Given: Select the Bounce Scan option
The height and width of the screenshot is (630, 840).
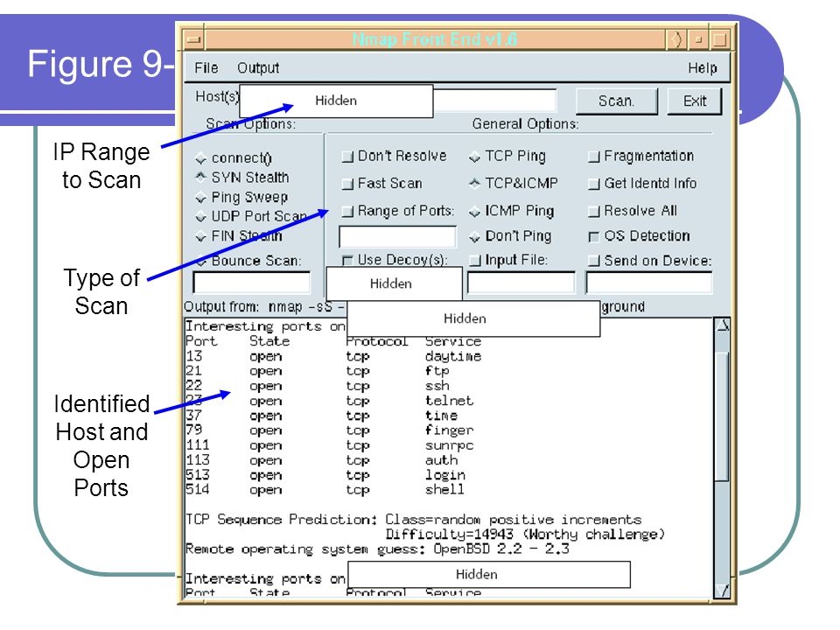Looking at the screenshot, I should 201,261.
